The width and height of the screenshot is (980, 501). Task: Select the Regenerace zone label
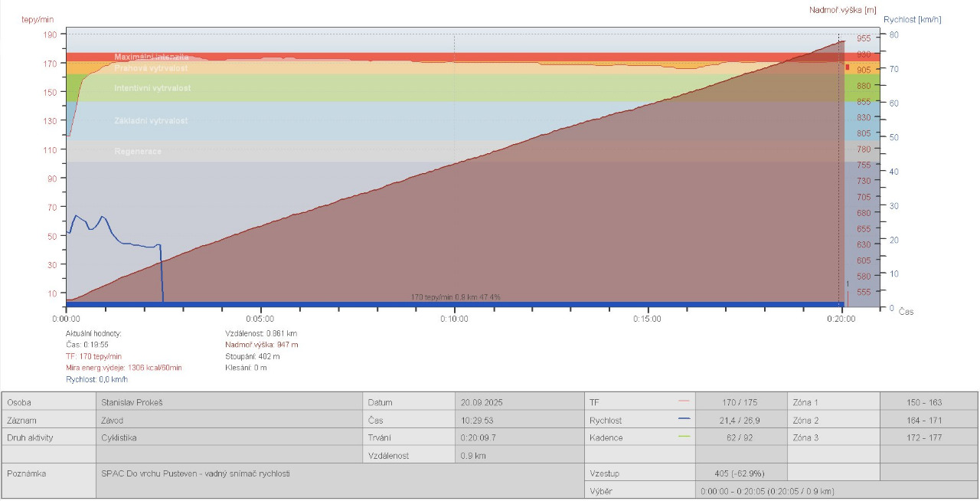(x=138, y=152)
